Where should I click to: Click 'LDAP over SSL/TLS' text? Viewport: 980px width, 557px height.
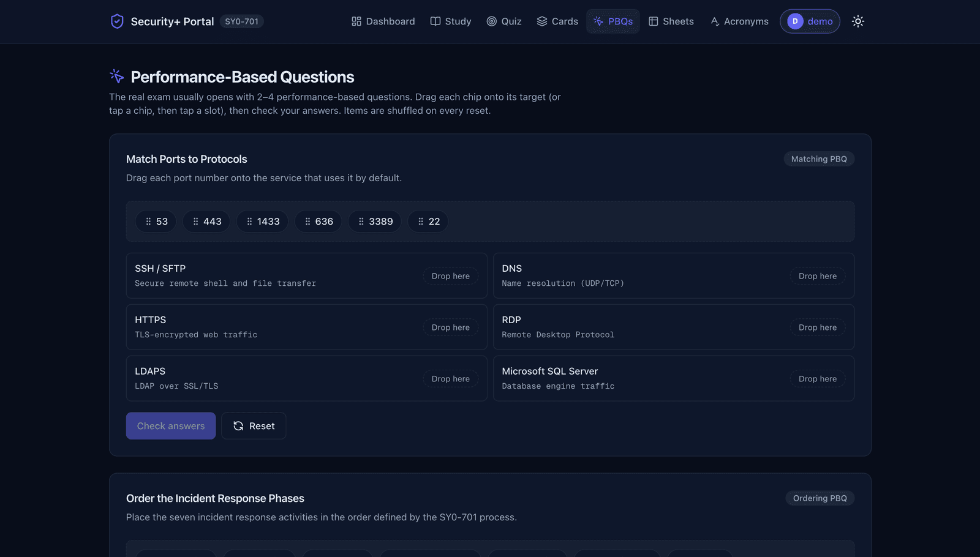[176, 386]
